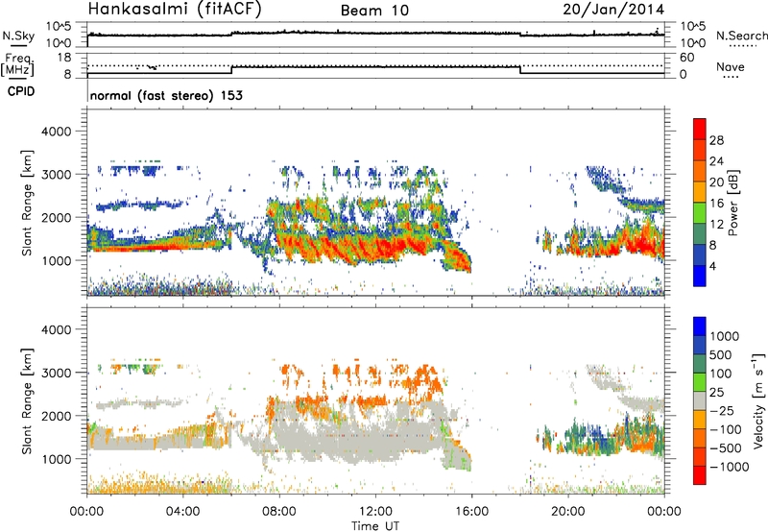Click the 60 tick on Nave axis
Screen dimensions: 768x532
pos(686,58)
